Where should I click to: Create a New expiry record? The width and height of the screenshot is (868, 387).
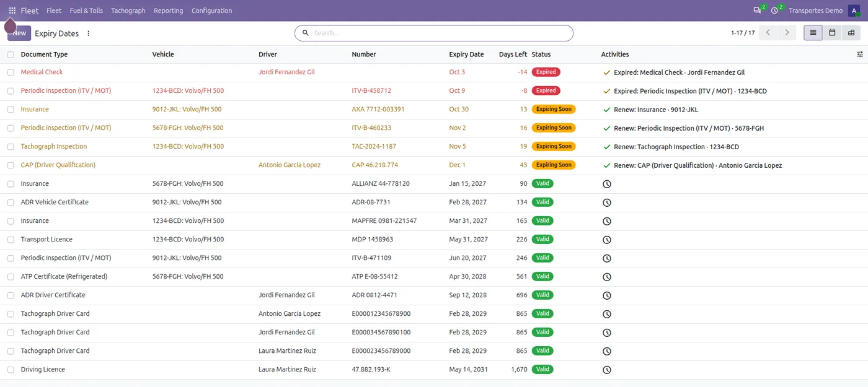19,33
